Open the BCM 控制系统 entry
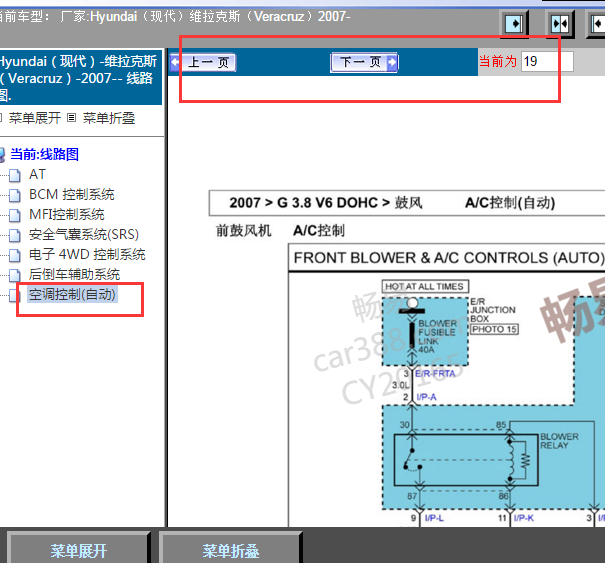The width and height of the screenshot is (605, 563). coord(72,194)
